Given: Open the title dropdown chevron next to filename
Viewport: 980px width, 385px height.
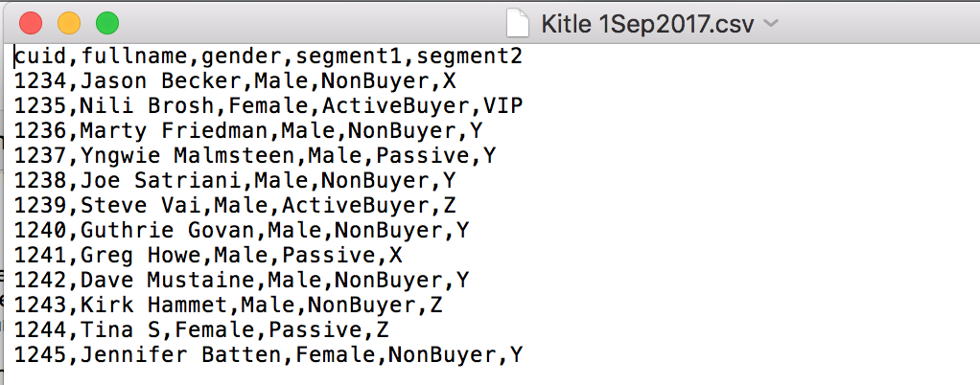Looking at the screenshot, I should coord(771,24).
